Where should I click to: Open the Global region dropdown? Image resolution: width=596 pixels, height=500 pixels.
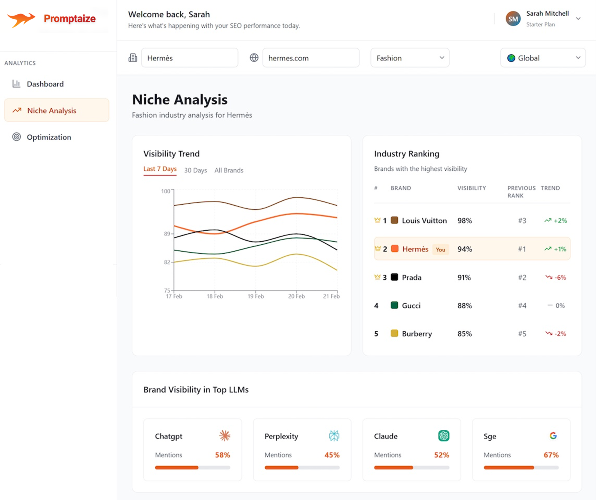click(543, 58)
